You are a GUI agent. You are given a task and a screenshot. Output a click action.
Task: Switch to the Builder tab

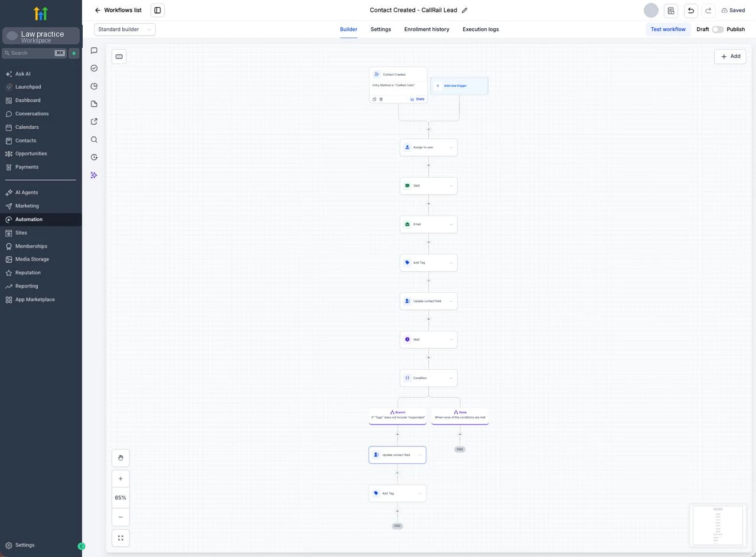[x=348, y=29]
